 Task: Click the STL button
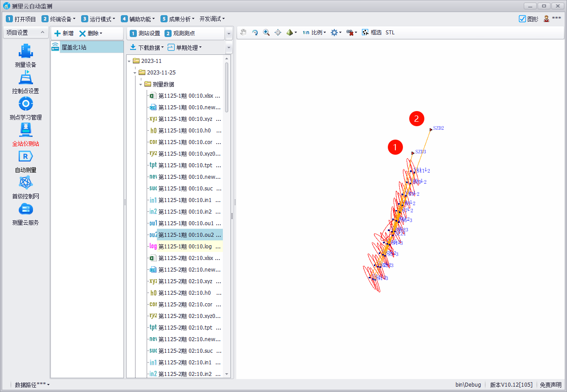pos(390,33)
